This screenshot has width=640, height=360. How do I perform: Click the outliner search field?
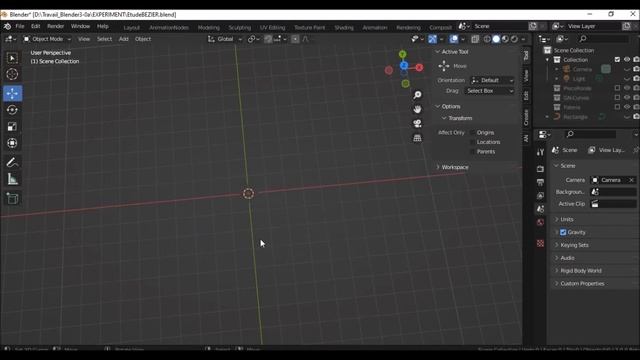[x=604, y=39]
